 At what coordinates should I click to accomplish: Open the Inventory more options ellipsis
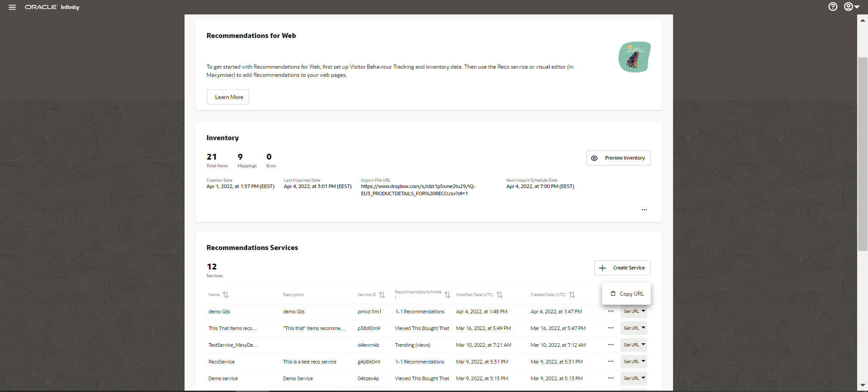(644, 210)
